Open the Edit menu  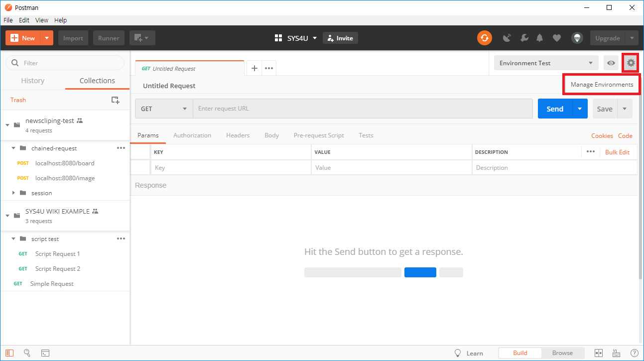click(x=24, y=20)
